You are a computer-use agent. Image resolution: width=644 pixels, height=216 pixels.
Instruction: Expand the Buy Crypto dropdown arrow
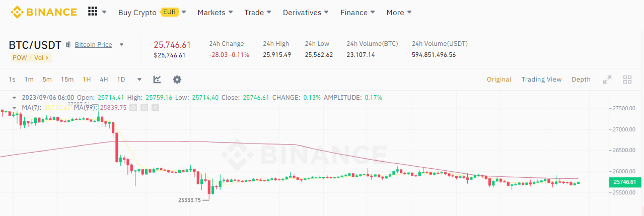click(184, 13)
